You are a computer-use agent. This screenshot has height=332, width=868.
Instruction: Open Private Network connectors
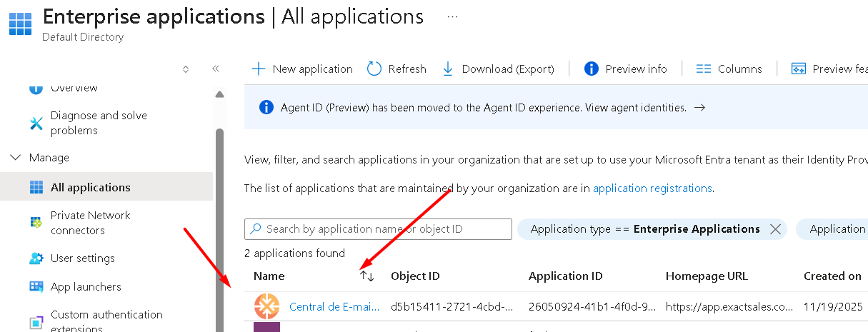click(x=91, y=223)
